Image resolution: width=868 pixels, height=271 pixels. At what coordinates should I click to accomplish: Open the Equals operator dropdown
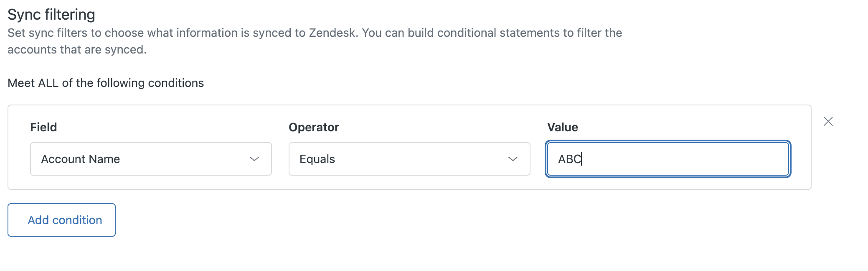click(x=409, y=159)
